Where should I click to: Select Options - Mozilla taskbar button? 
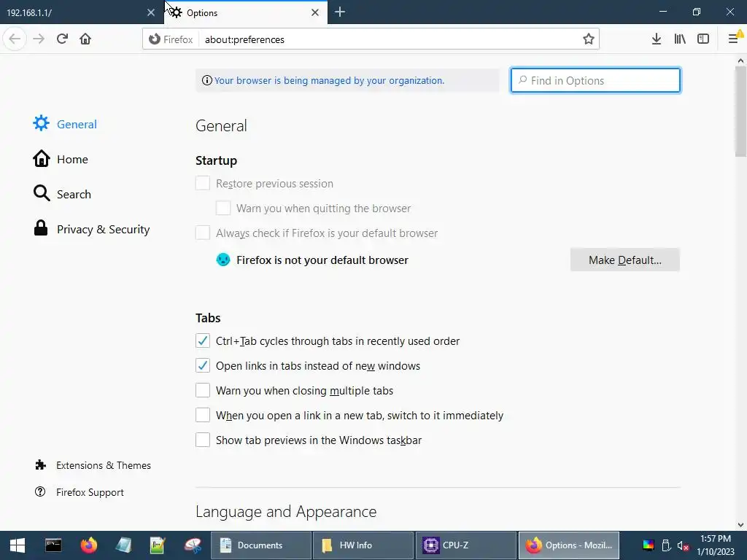click(569, 545)
